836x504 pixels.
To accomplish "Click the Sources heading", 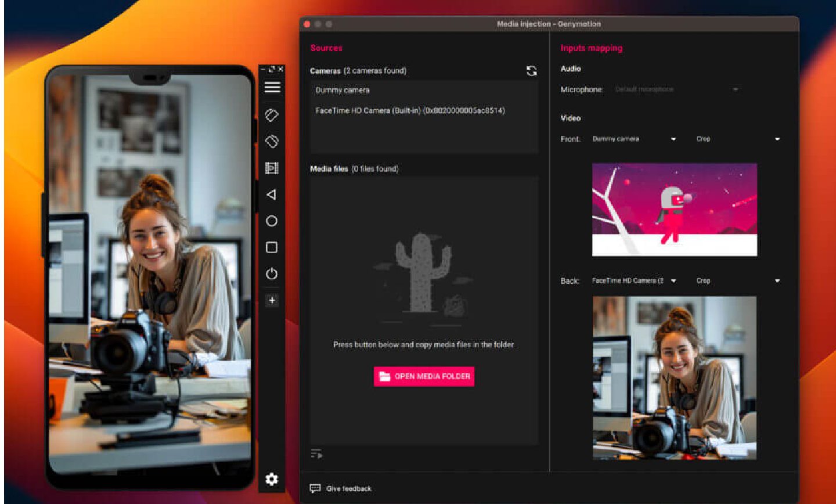I will click(x=326, y=48).
